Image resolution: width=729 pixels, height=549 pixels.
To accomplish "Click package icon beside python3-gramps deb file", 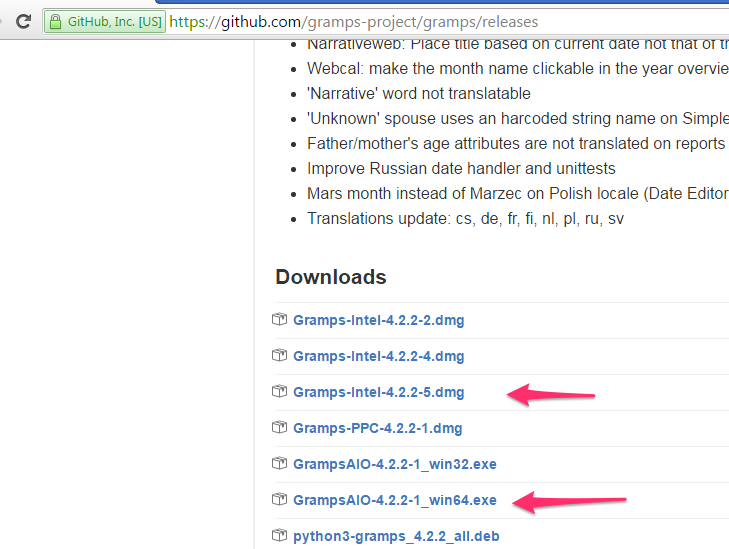I will (x=279, y=536).
